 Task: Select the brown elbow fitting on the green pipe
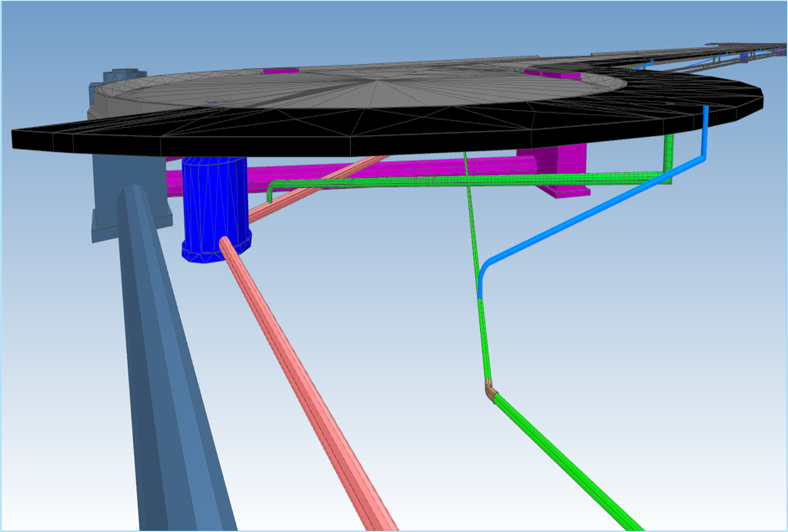[x=490, y=391]
